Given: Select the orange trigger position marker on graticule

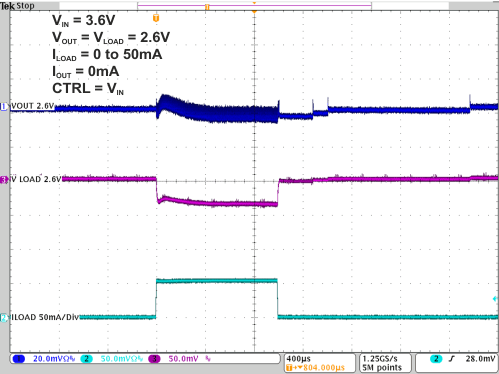Looking at the screenshot, I should pos(156,18).
